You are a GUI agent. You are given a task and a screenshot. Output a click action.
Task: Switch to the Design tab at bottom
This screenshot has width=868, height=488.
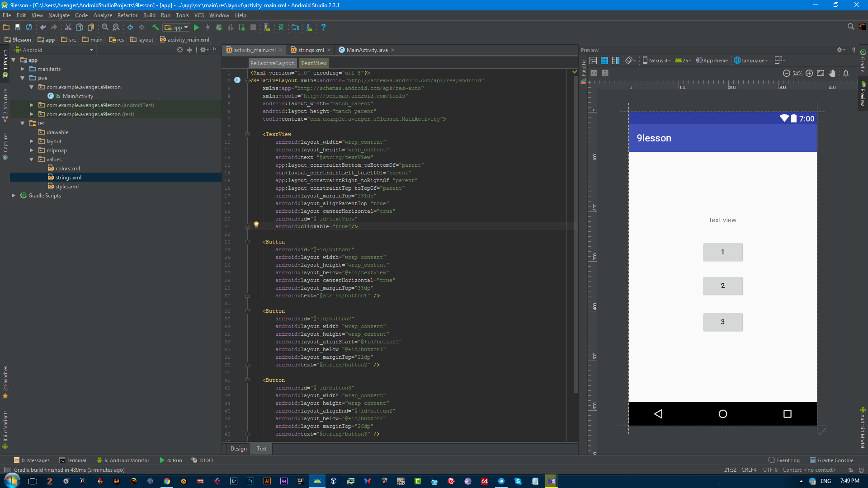pyautogui.click(x=238, y=449)
